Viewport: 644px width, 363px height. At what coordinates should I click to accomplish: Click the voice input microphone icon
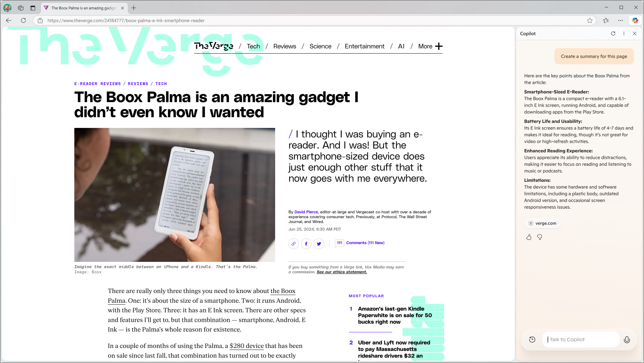pyautogui.click(x=627, y=339)
